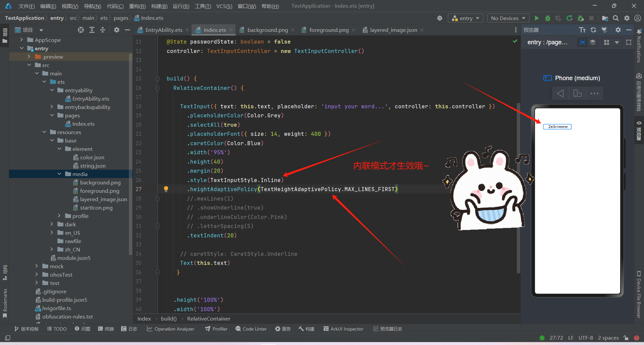Click the text input field in phone preview
The width and height of the screenshot is (644, 345).
(x=557, y=127)
